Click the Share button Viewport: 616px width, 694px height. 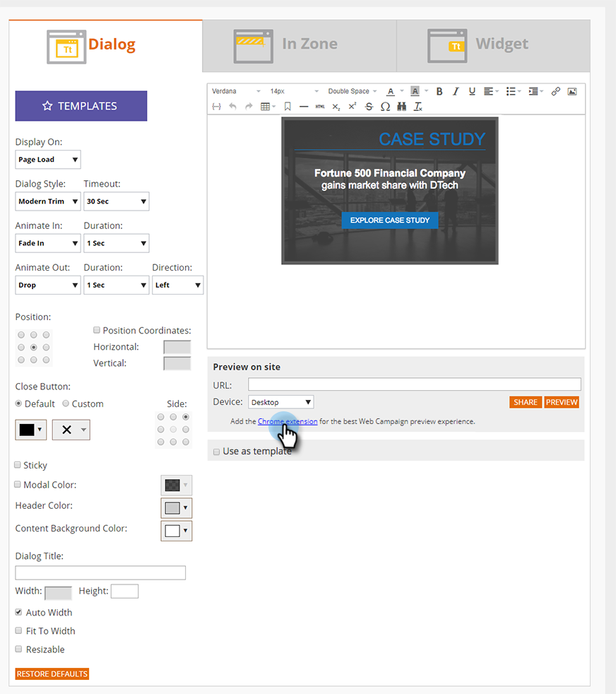[526, 402]
